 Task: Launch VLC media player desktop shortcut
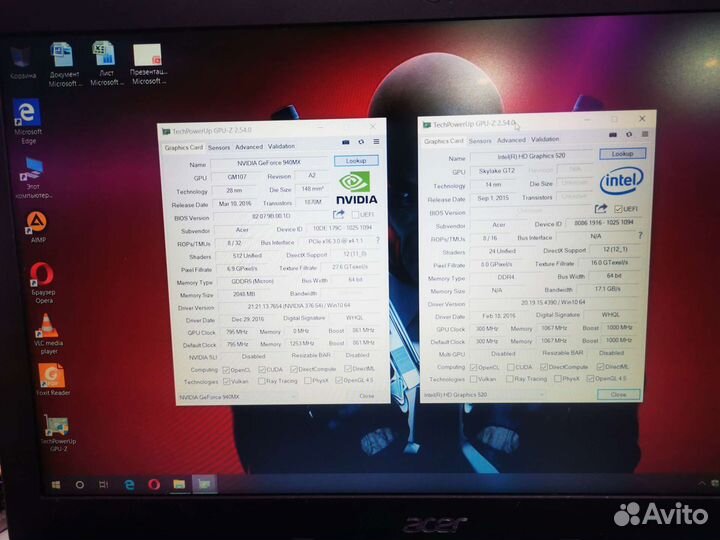pos(48,334)
